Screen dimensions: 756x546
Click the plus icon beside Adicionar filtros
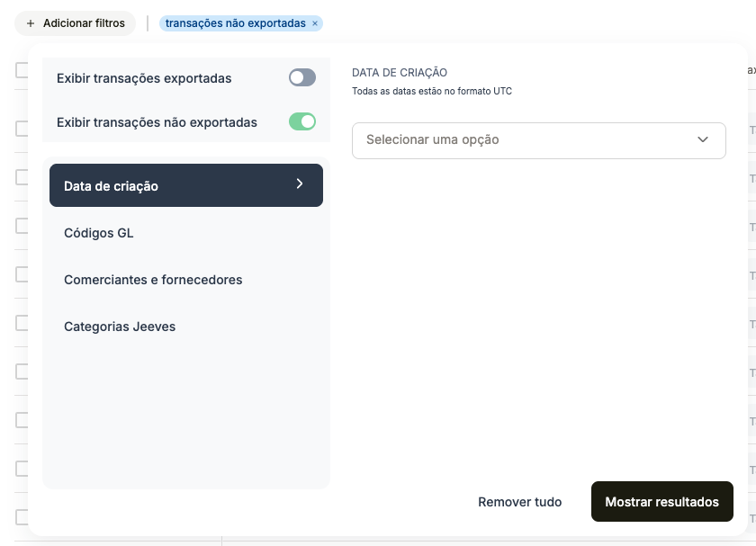pyautogui.click(x=31, y=23)
